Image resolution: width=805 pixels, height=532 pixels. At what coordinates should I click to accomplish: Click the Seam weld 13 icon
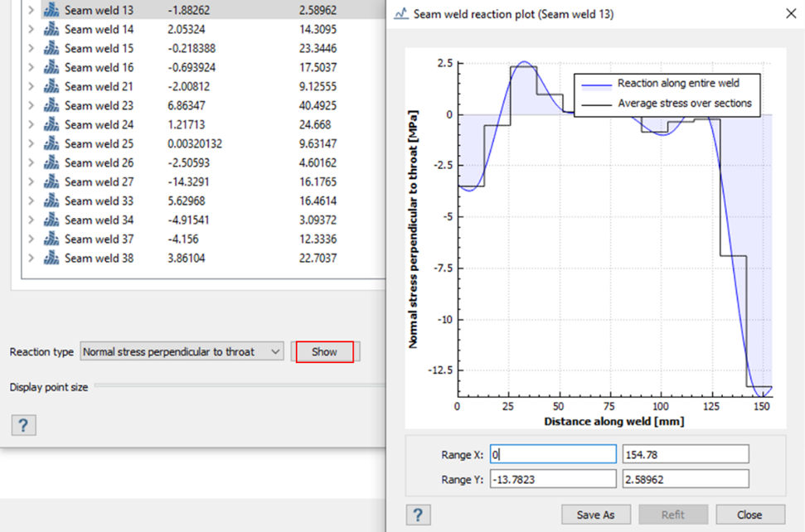[x=51, y=11]
